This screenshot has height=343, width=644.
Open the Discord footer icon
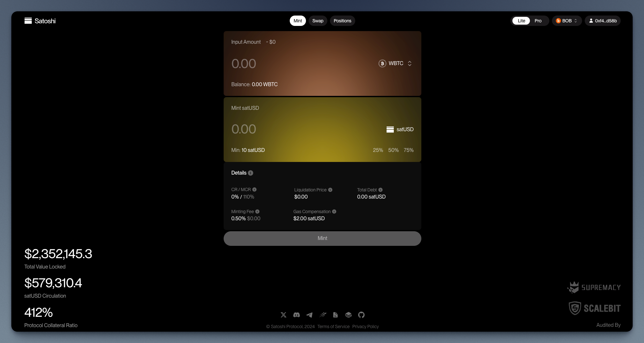point(297,315)
